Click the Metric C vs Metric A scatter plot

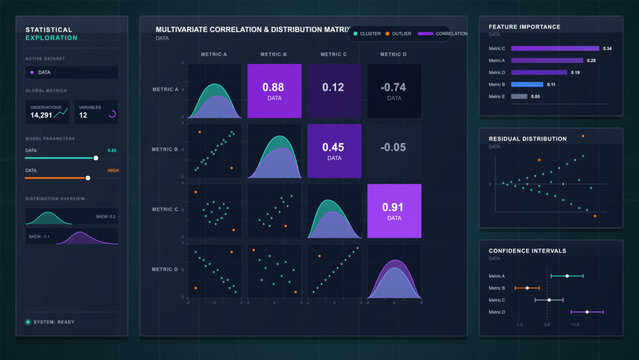tap(214, 211)
